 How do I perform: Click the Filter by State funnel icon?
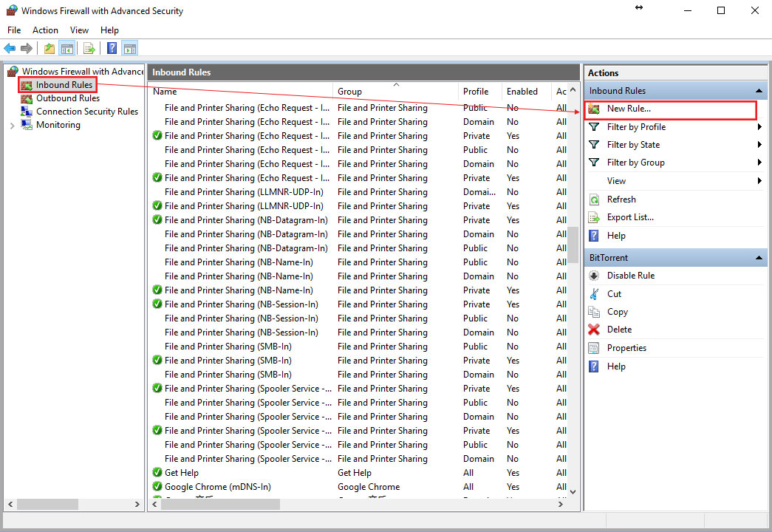tap(594, 145)
